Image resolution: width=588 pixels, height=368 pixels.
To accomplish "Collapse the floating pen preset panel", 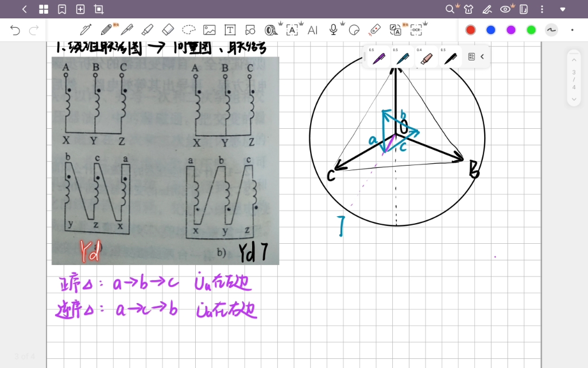I will 482,57.
